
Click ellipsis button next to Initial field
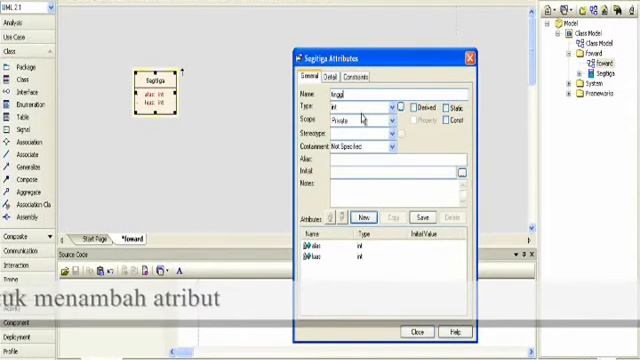pyautogui.click(x=462, y=173)
